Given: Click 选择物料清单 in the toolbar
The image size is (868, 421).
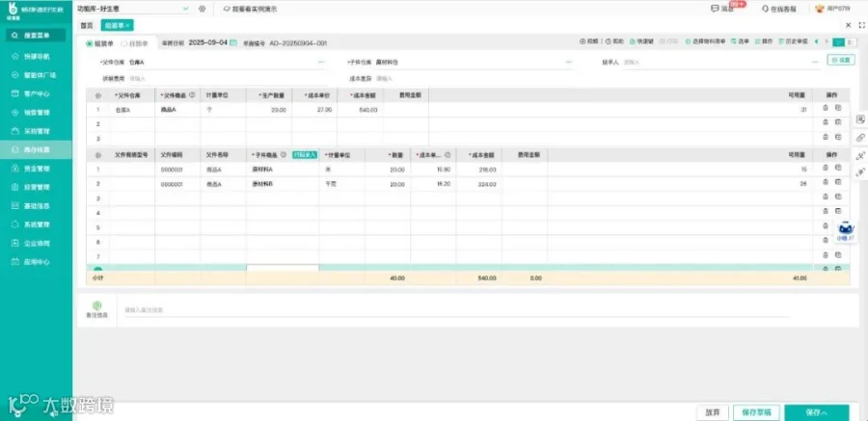Looking at the screenshot, I should coord(705,41).
